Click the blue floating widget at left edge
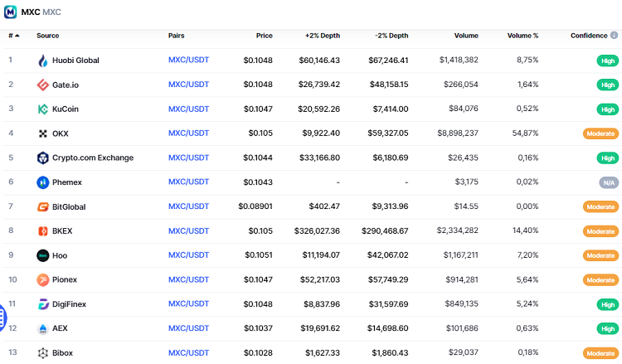The width and height of the screenshot is (622, 364). point(2,316)
